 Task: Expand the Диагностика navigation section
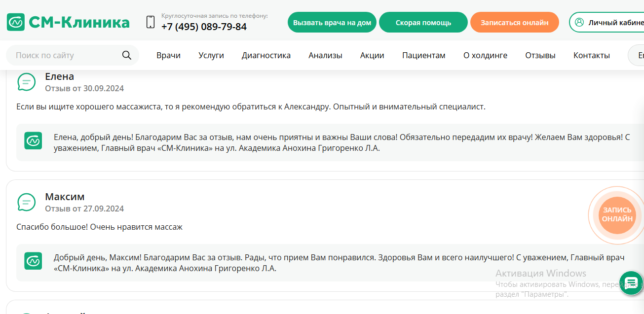[x=266, y=55]
